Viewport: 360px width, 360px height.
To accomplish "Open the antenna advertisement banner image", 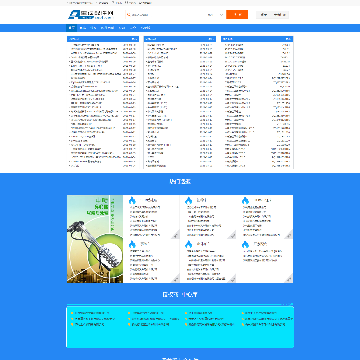I will click(95, 239).
